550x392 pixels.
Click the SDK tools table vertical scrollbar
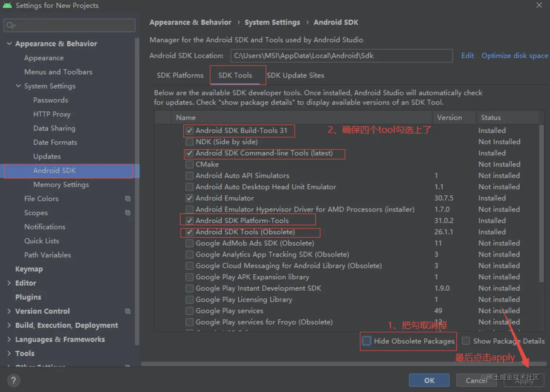click(x=541, y=203)
